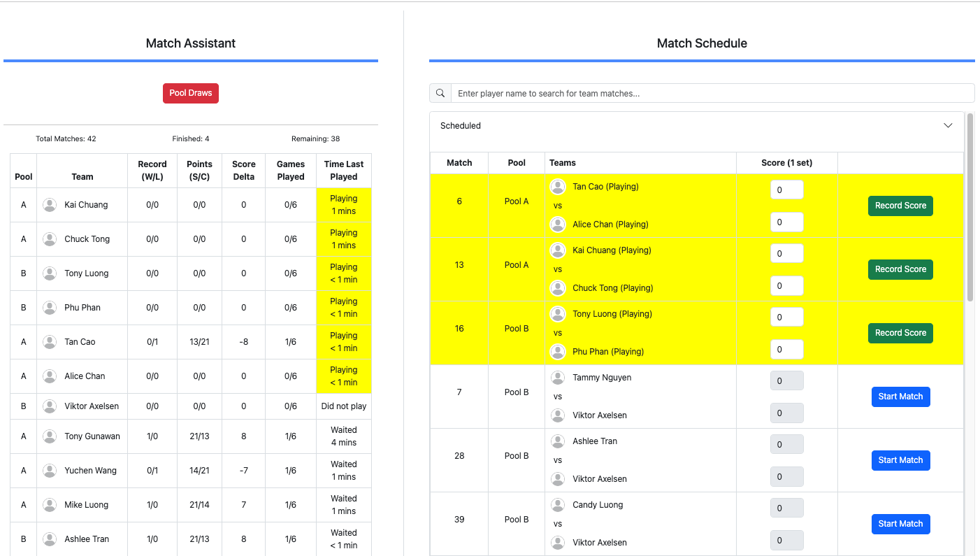The height and width of the screenshot is (556, 980).
Task: Click Chuck Tong's score input in match 13
Action: tap(786, 285)
